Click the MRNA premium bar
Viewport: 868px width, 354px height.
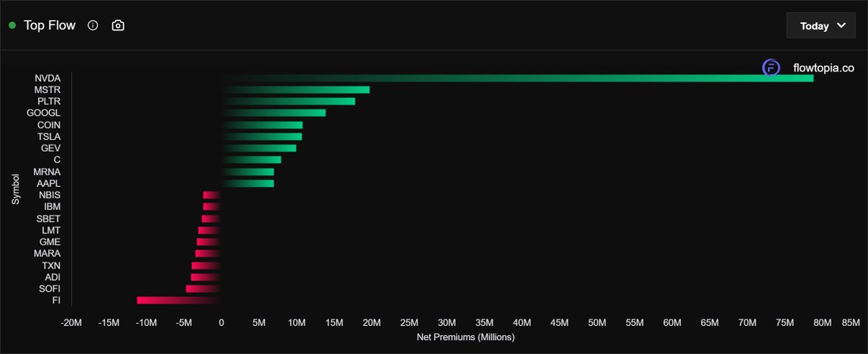tap(248, 172)
